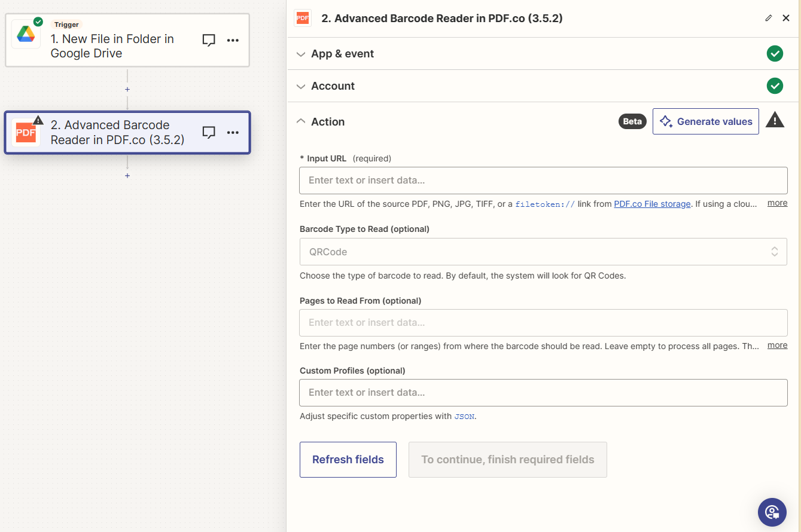
Task: Click the Refresh fields button
Action: tap(348, 459)
